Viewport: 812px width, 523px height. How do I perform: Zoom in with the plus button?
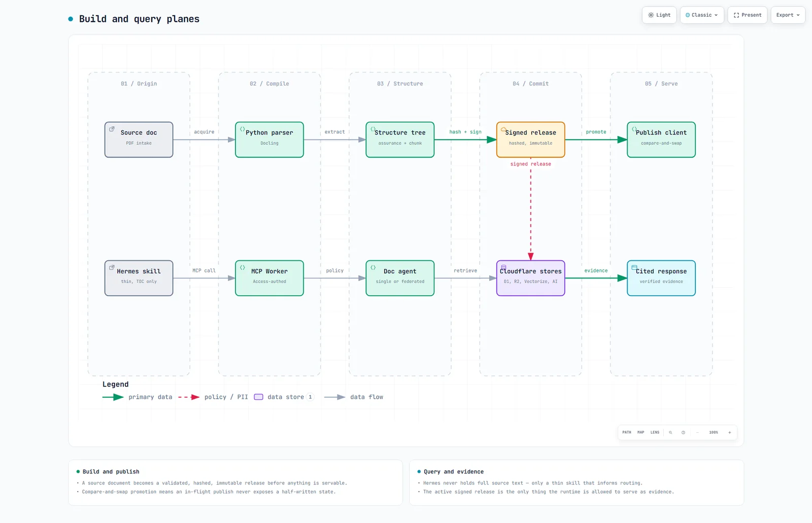(730, 433)
